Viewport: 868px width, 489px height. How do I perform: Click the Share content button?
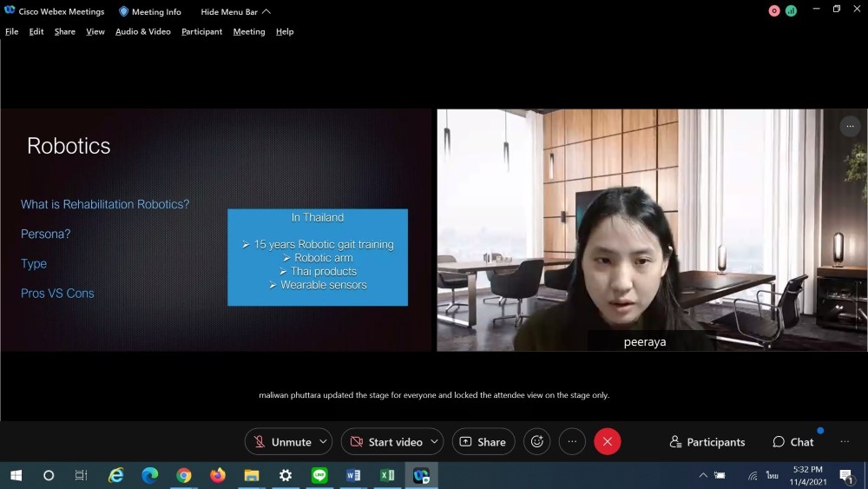(483, 442)
